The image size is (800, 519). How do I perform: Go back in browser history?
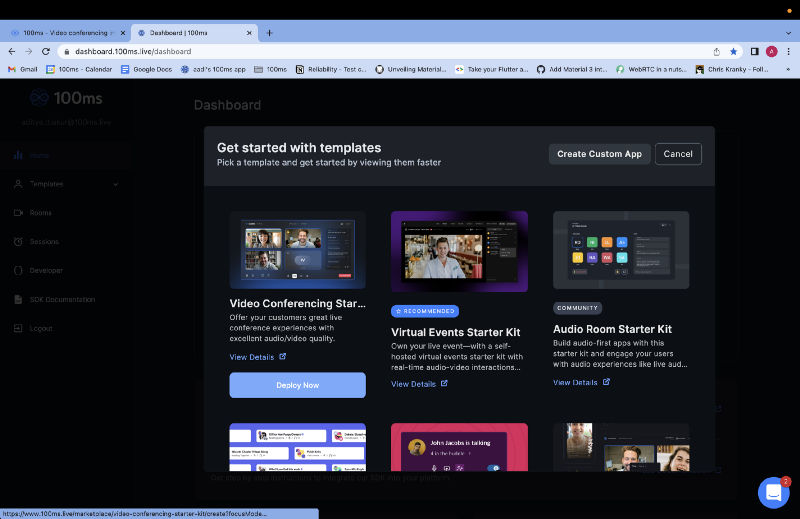[x=12, y=52]
